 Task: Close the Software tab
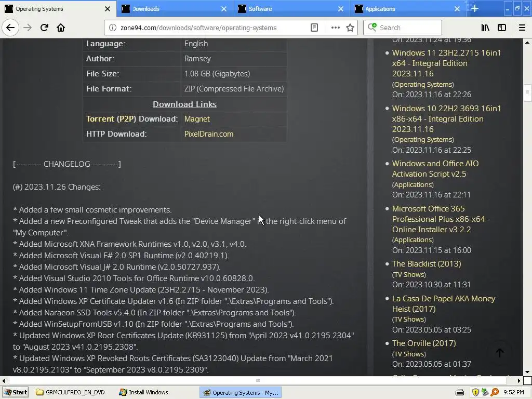click(x=341, y=9)
